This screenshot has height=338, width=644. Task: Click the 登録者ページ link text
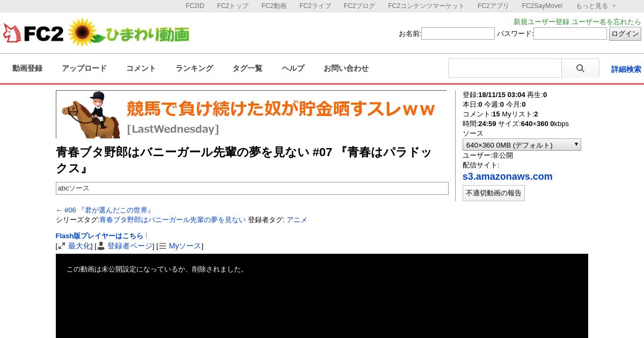[x=130, y=246]
